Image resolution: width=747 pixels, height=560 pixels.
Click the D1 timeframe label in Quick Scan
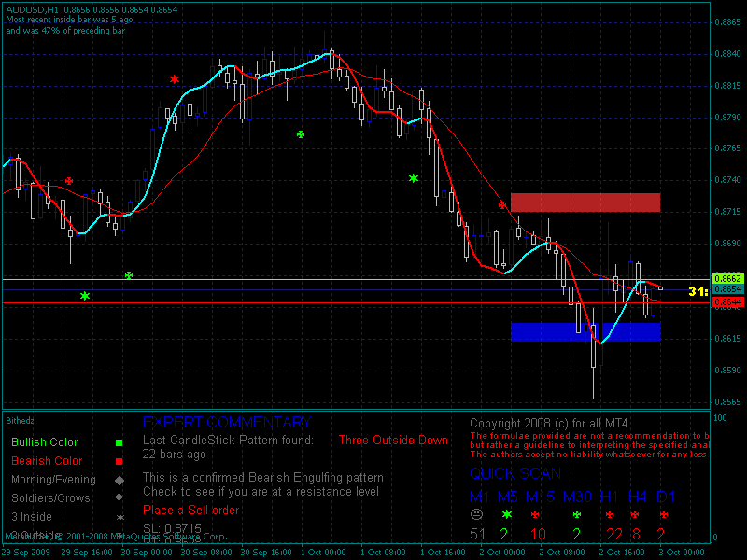click(x=666, y=497)
